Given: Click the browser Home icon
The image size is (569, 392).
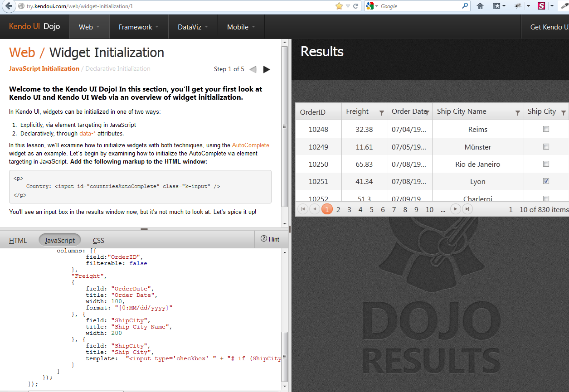Looking at the screenshot, I should (480, 6).
